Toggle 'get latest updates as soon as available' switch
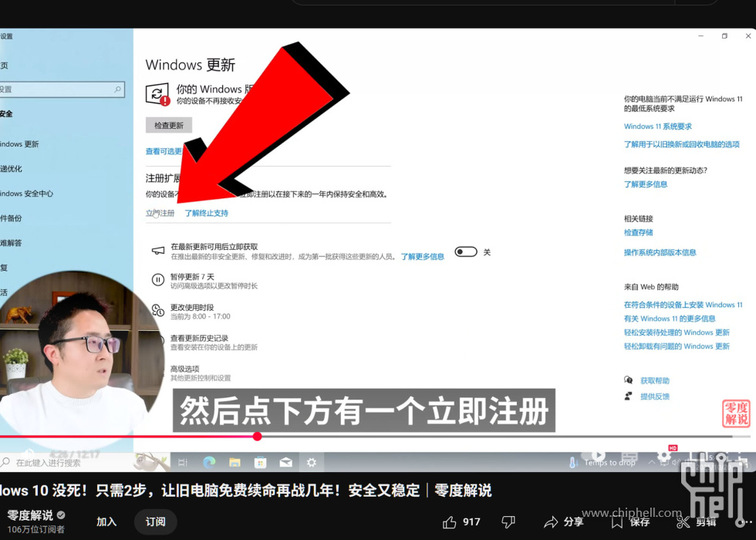 click(466, 252)
